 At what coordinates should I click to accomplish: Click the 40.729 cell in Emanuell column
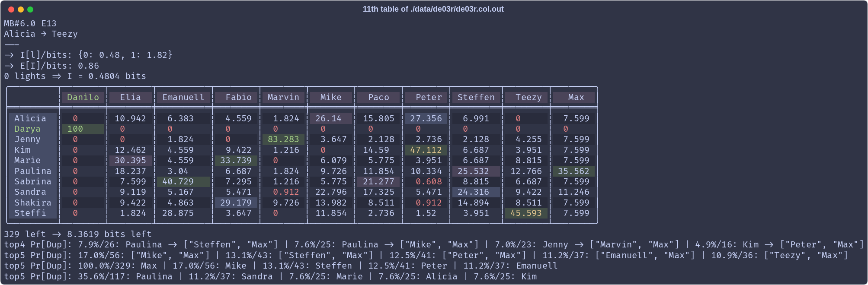pyautogui.click(x=183, y=181)
